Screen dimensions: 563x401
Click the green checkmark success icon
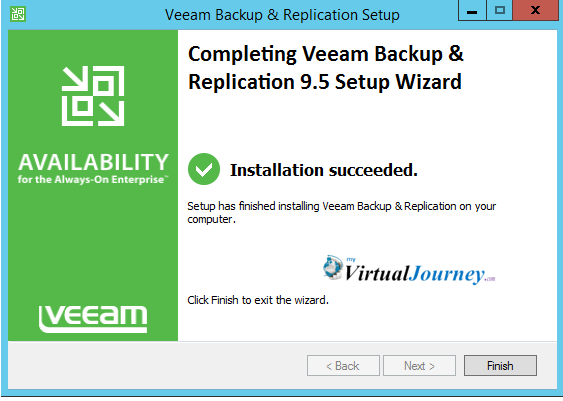coord(204,169)
